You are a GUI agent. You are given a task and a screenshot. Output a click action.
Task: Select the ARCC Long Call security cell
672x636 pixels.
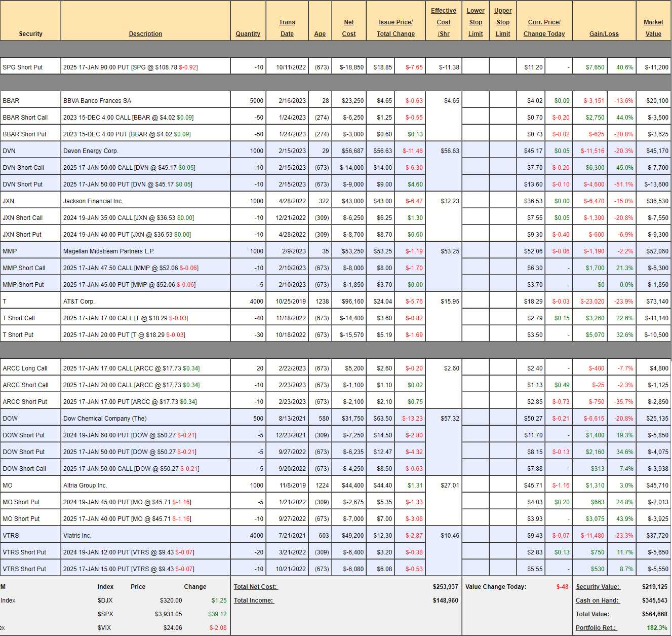[25, 368]
